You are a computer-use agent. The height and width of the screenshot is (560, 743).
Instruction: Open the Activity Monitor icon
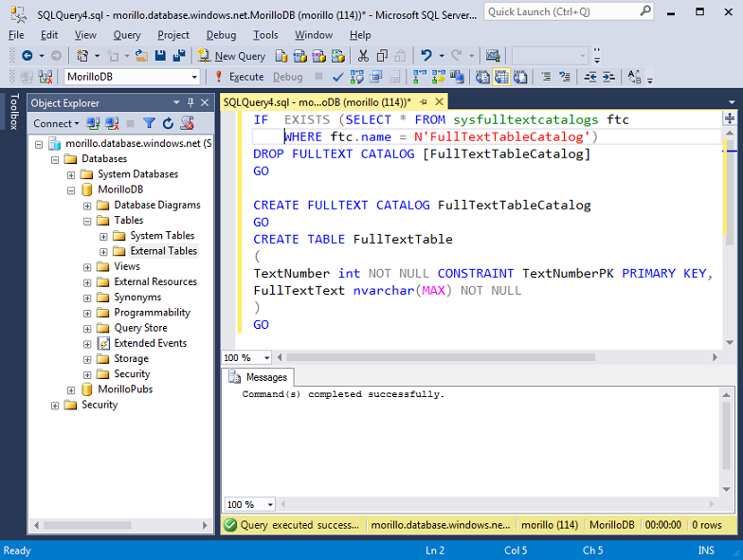[493, 56]
